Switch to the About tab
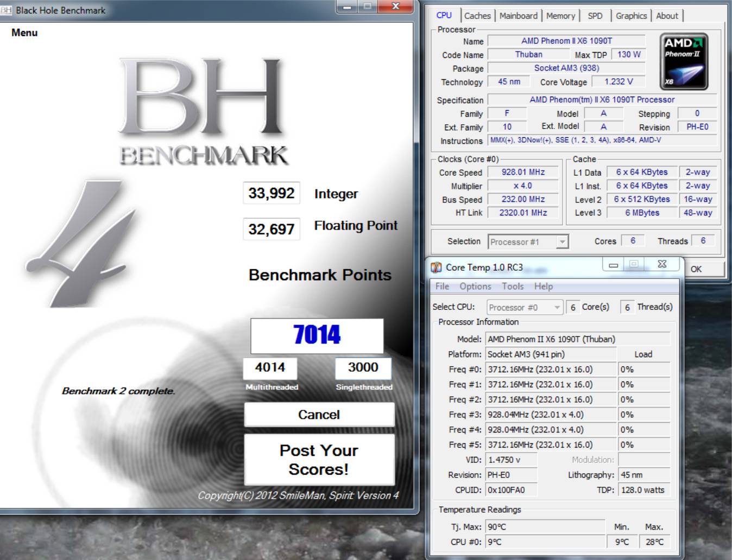Screen dimensions: 732x560 667,16
